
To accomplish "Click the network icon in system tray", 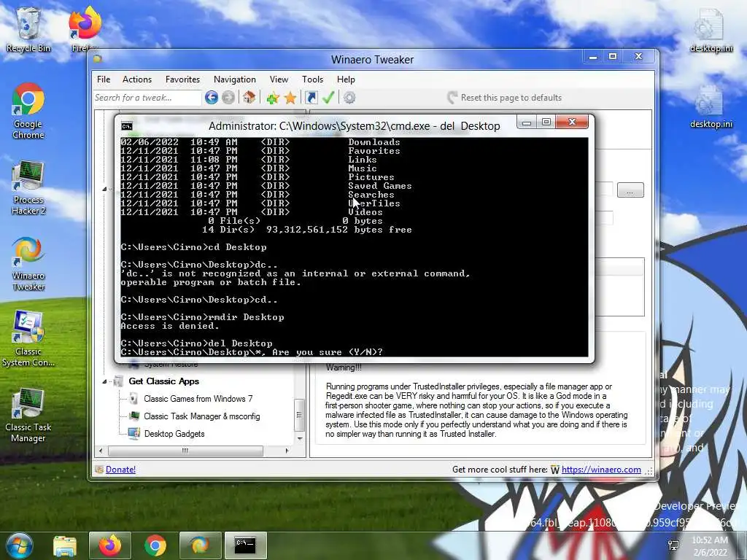I will pyautogui.click(x=673, y=545).
